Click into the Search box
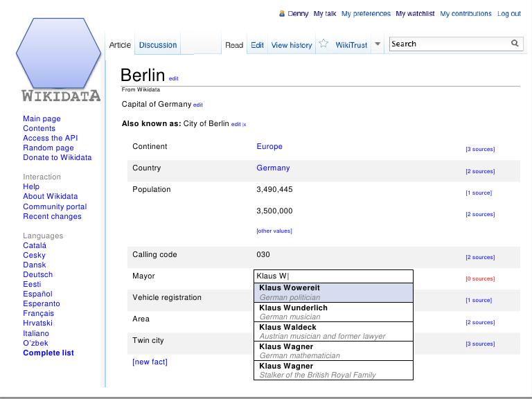532x399 pixels. (448, 44)
